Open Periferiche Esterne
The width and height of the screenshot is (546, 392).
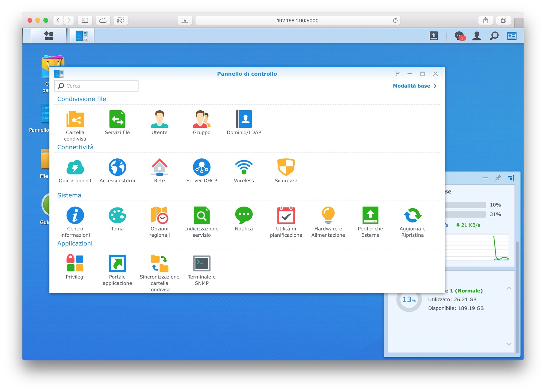click(370, 222)
